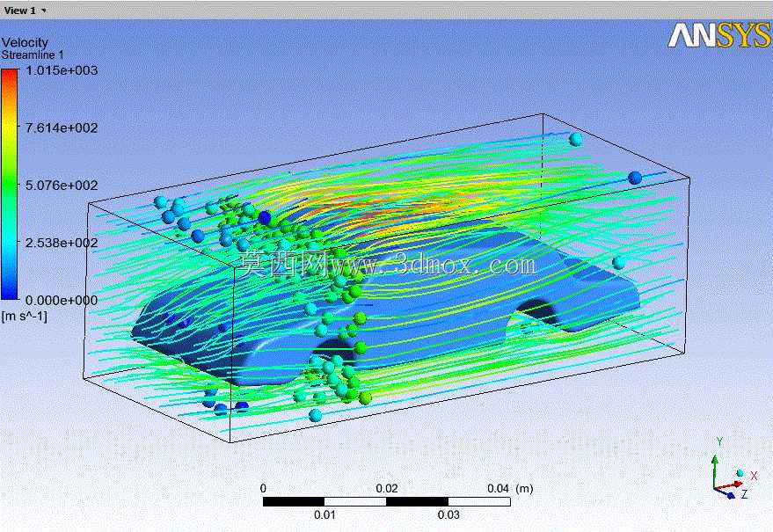The height and width of the screenshot is (532, 773).
Task: Click the red X axis label of triad
Action: [754, 476]
